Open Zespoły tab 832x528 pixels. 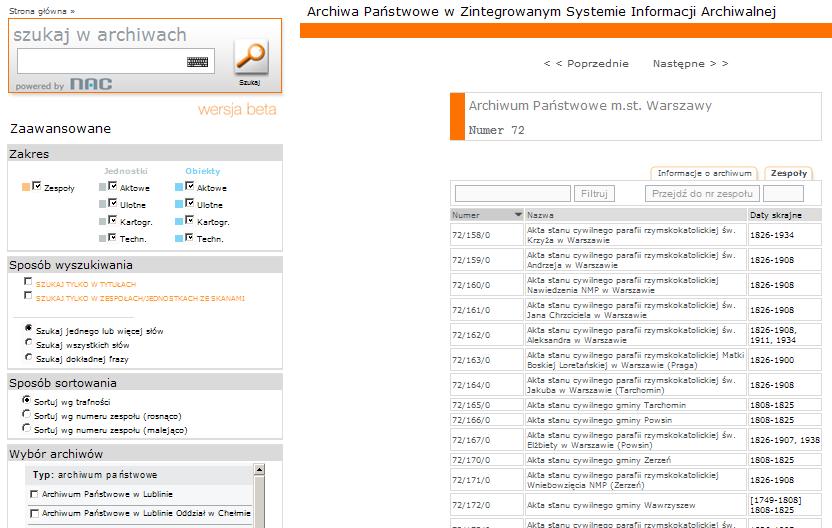click(788, 173)
